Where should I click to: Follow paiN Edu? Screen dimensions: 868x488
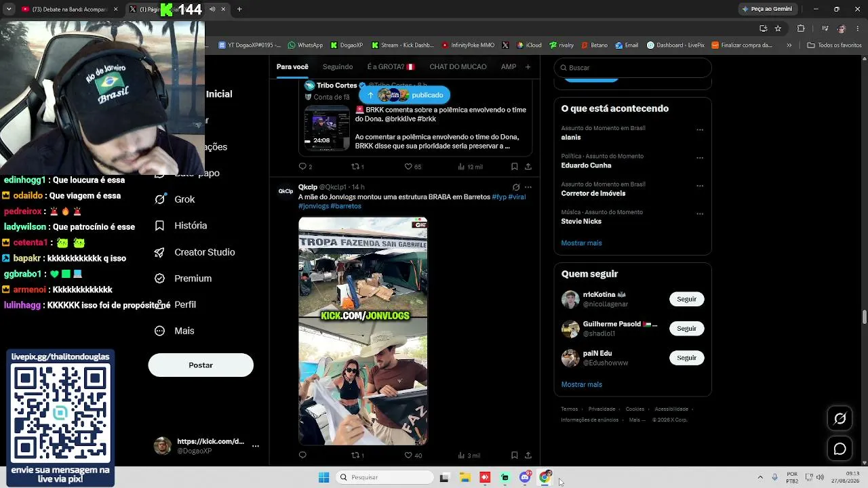click(686, 358)
